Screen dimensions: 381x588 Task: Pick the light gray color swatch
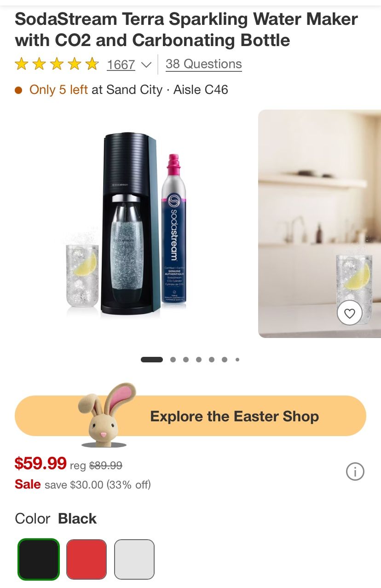134,559
